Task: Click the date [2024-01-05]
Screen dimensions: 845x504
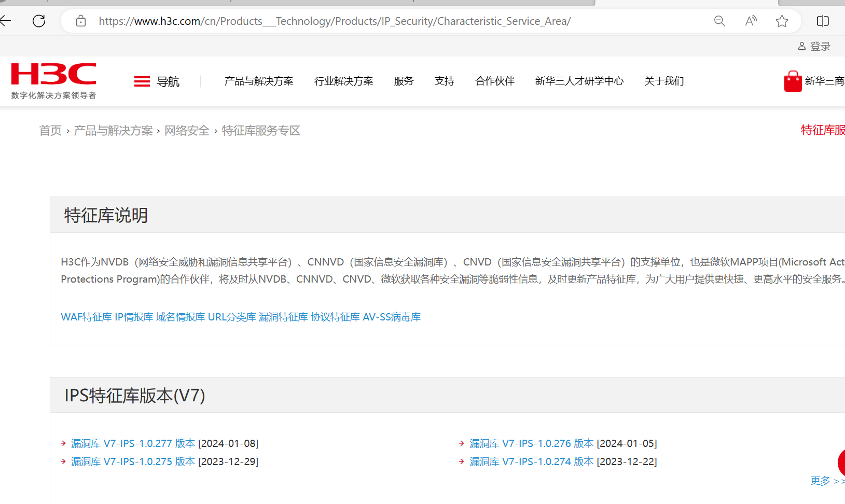Action: click(627, 443)
